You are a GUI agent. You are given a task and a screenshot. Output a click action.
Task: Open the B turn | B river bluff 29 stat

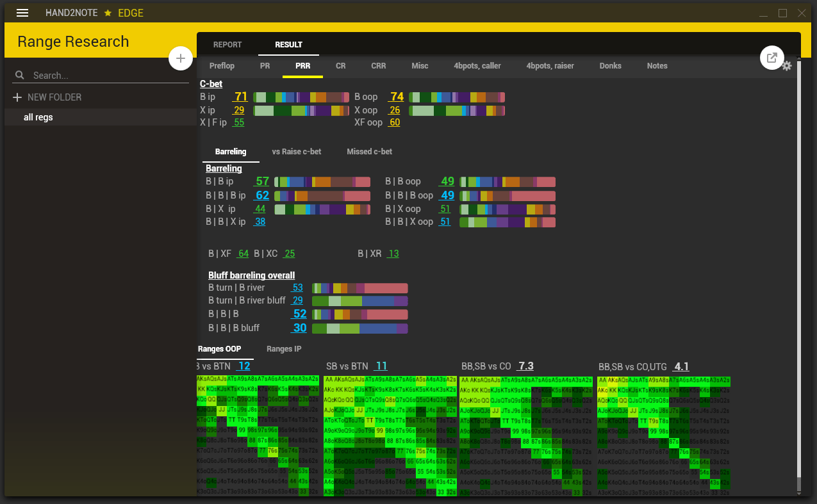[x=297, y=300]
